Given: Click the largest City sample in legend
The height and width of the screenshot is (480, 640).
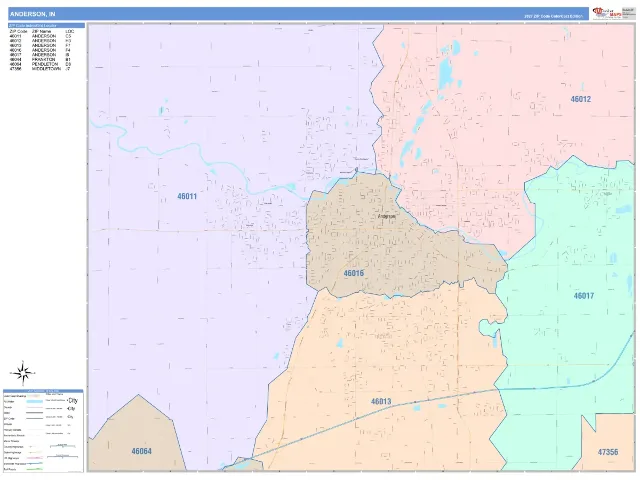Looking at the screenshot, I should click(x=72, y=400).
